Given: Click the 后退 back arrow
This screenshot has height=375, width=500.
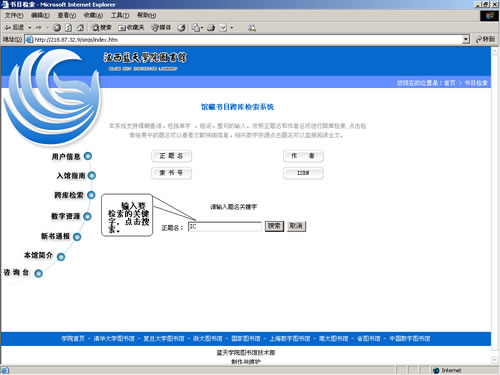Looking at the screenshot, I should click(x=14, y=27).
